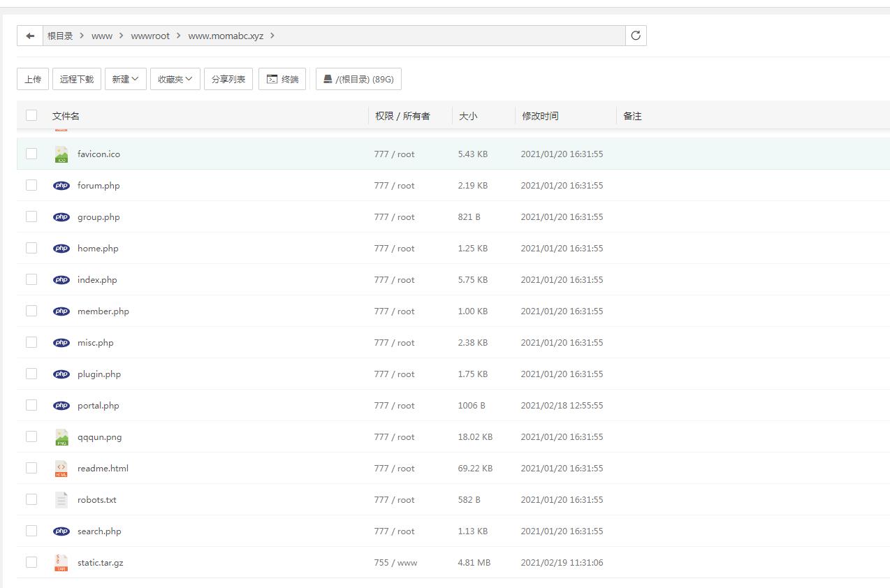Check the box for member.php
Image resolution: width=890 pixels, height=588 pixels.
[31, 311]
